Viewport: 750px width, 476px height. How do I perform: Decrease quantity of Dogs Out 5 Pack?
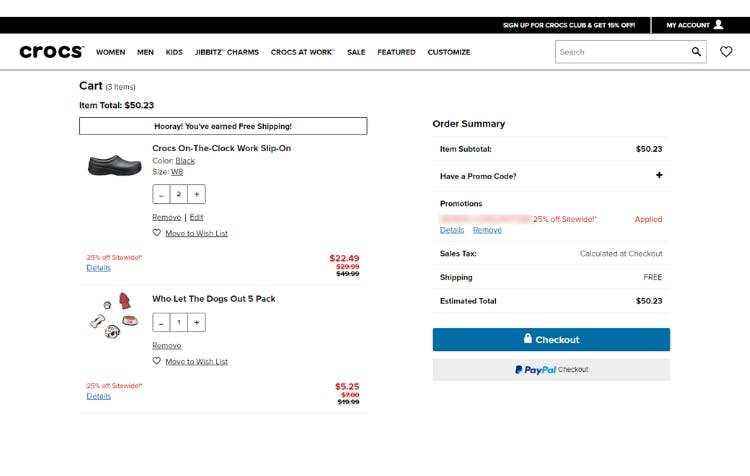(x=161, y=322)
